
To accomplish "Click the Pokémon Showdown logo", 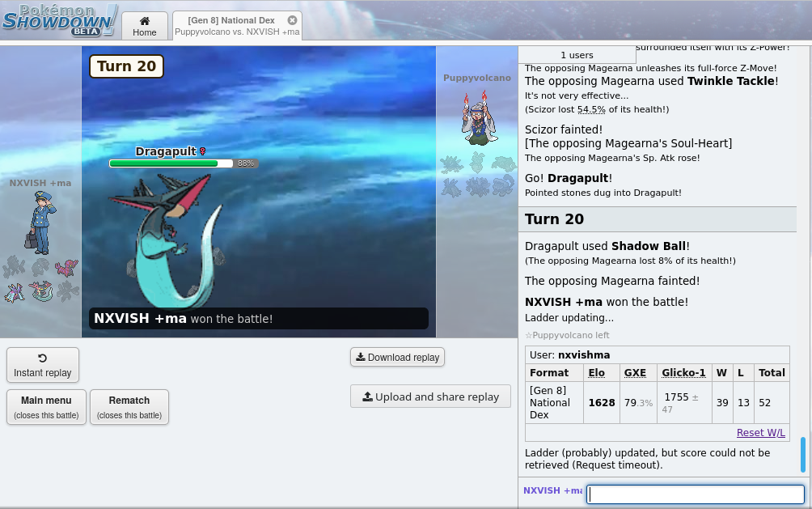I will click(x=59, y=19).
